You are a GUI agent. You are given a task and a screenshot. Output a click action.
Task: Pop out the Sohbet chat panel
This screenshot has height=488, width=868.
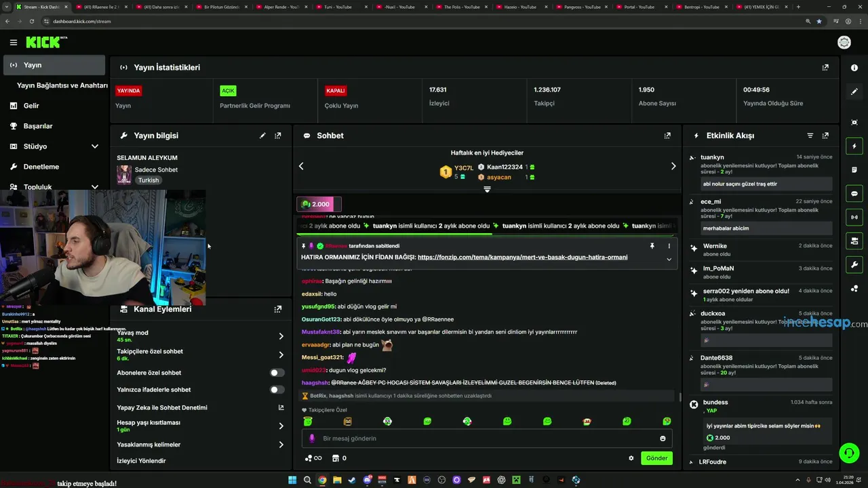(667, 136)
